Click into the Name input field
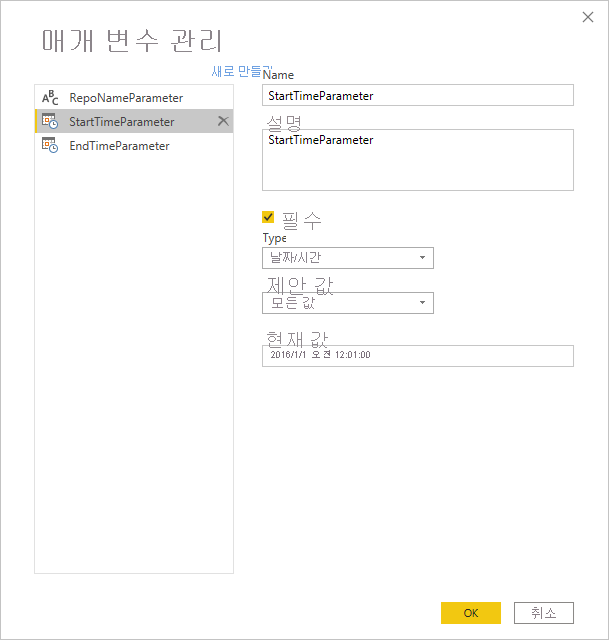 click(418, 95)
